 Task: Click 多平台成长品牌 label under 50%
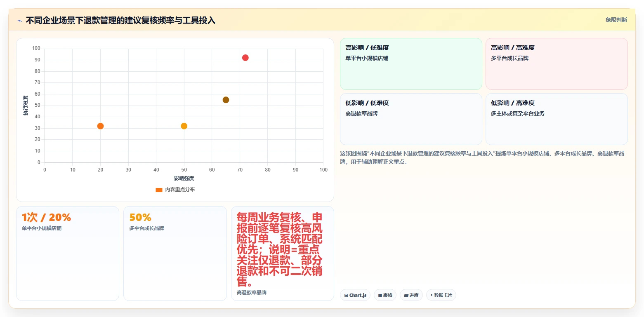click(146, 228)
